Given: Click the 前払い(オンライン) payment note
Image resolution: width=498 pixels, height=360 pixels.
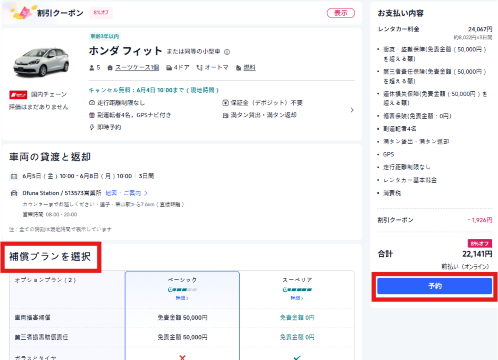Looking at the screenshot, I should [x=465, y=267].
